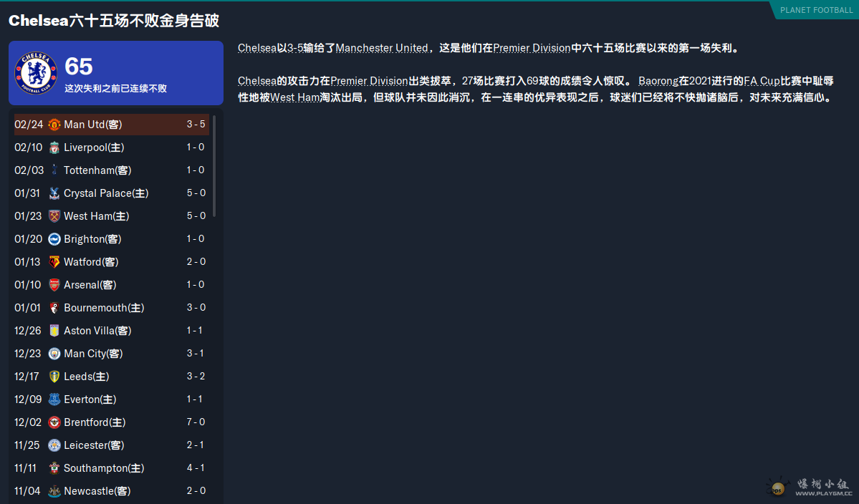Click the results list scrollbar

[x=214, y=166]
